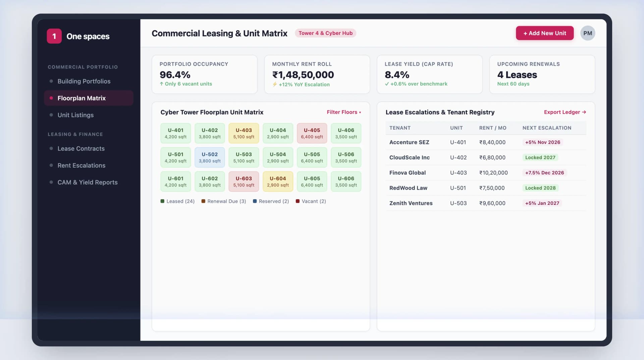Image resolution: width=644 pixels, height=360 pixels.
Task: Click the CloudScale Inc tenant name
Action: (409, 157)
